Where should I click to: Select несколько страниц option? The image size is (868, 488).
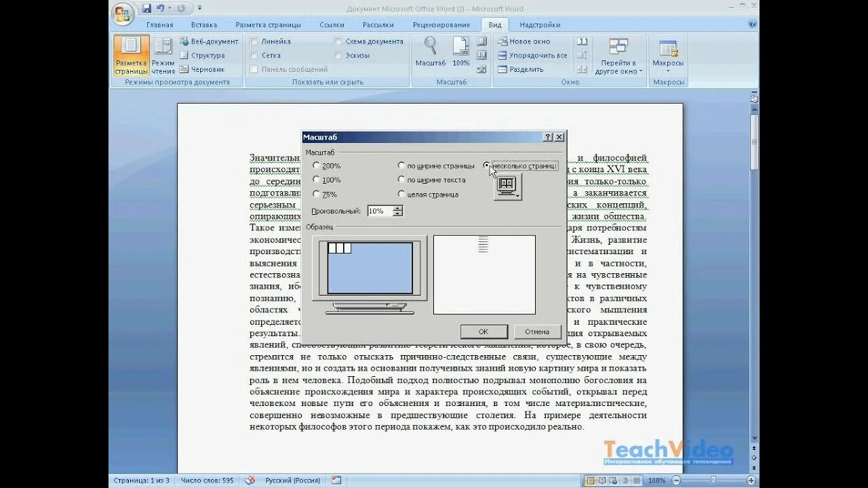520,165
